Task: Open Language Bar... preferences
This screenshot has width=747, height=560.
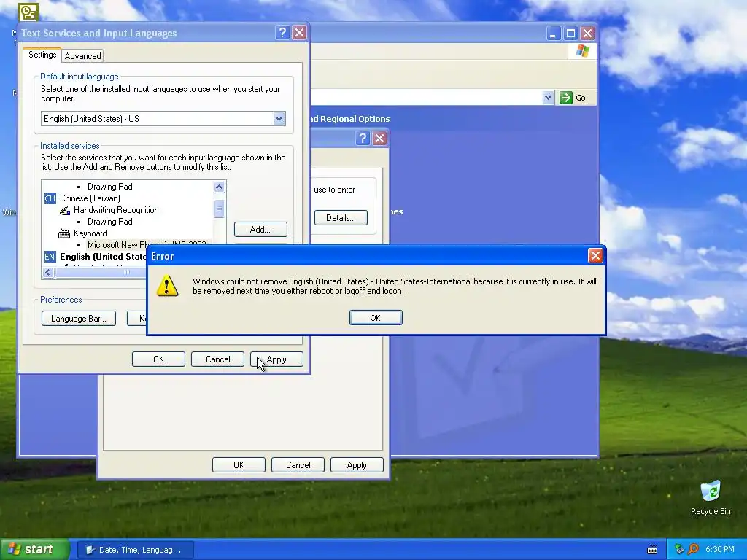Action: [79, 319]
